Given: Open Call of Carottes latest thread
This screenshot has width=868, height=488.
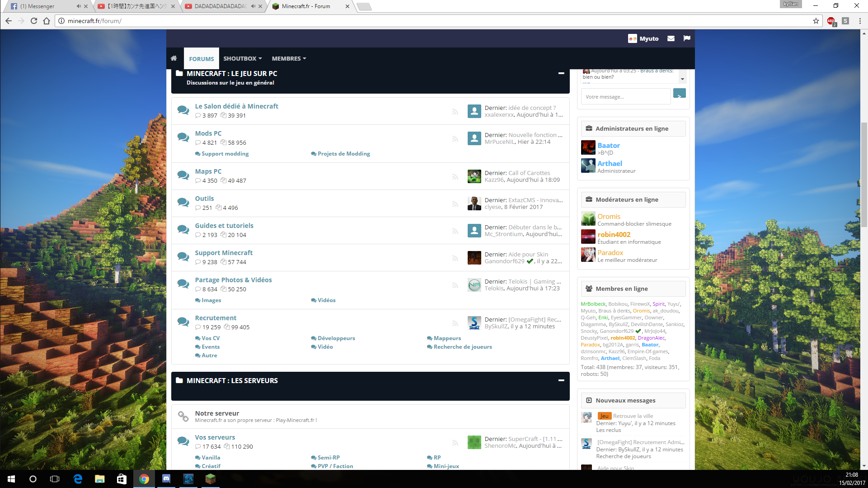Looking at the screenshot, I should (529, 173).
